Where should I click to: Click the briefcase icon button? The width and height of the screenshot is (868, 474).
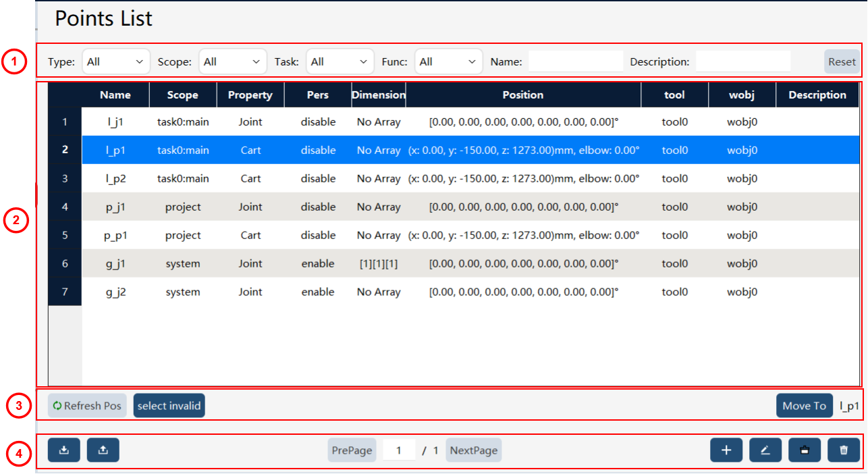click(805, 450)
